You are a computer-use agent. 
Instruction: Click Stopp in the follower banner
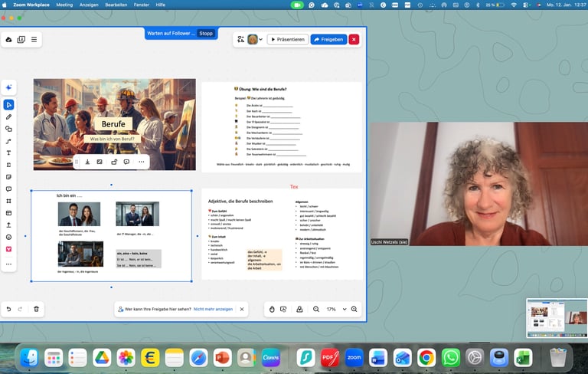(x=206, y=34)
